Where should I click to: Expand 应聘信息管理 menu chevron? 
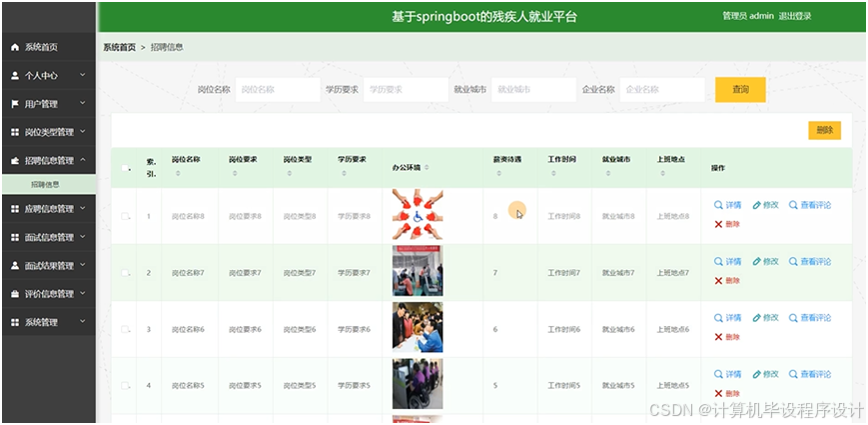[x=83, y=208]
